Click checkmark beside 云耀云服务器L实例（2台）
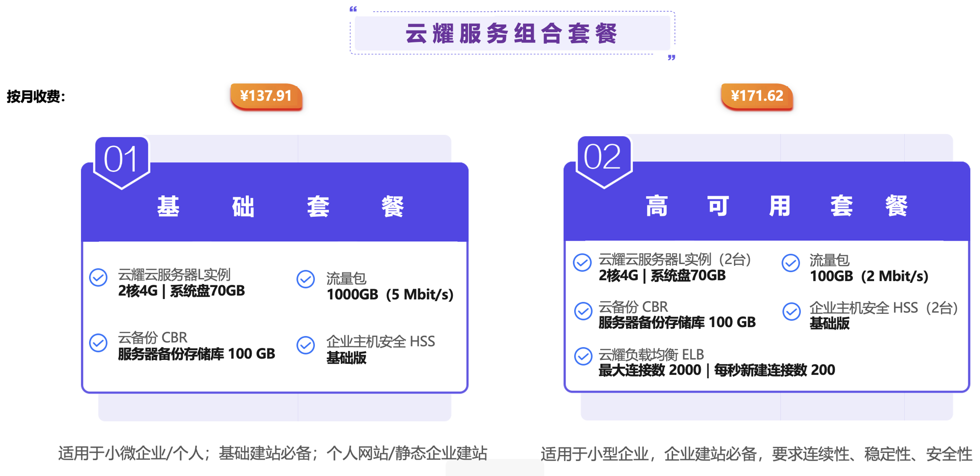980x476 pixels. (582, 263)
